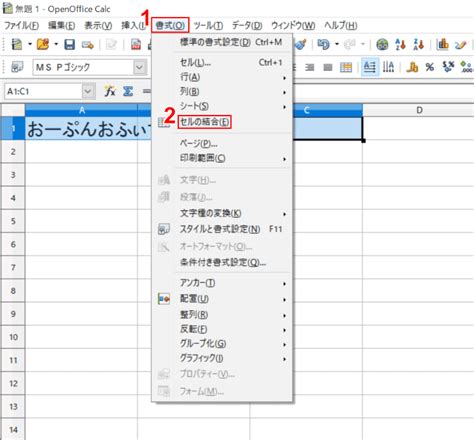The width and height of the screenshot is (474, 440).
Task: Click the Sum sigma icon
Action: click(x=128, y=91)
